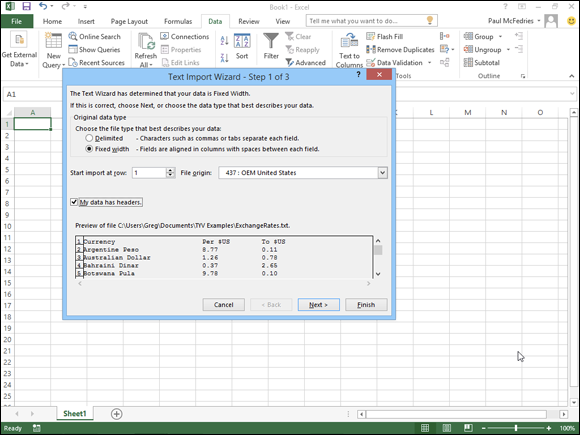
Task: Increase the start import row stepper
Action: [x=170, y=170]
